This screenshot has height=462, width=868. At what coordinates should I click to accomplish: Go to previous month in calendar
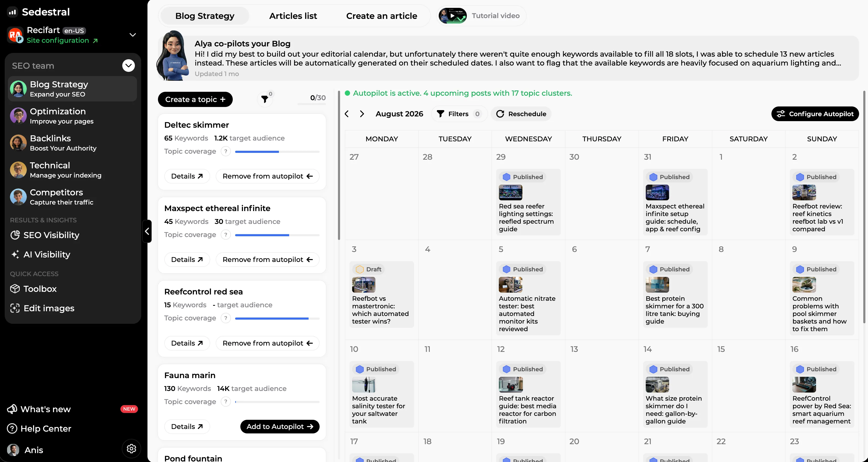[x=347, y=114]
